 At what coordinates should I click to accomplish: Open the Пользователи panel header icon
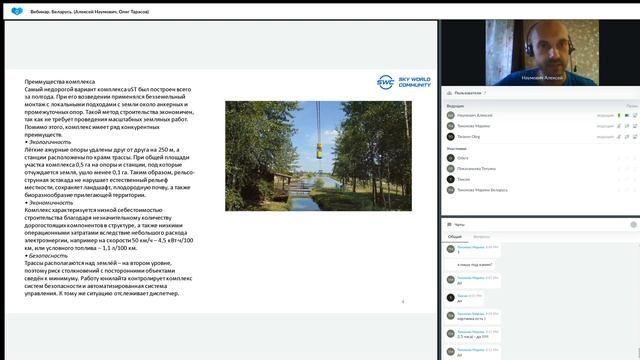449,93
